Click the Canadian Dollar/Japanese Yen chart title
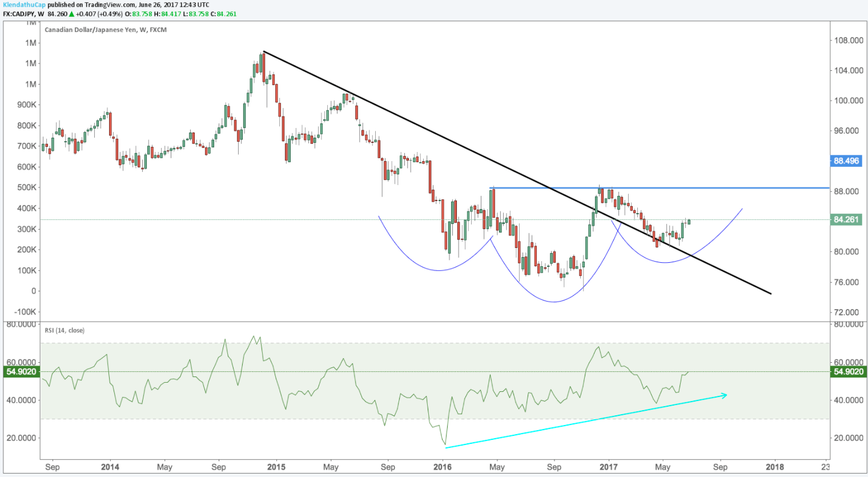Viewport: 868px width, 477px height. pos(105,30)
